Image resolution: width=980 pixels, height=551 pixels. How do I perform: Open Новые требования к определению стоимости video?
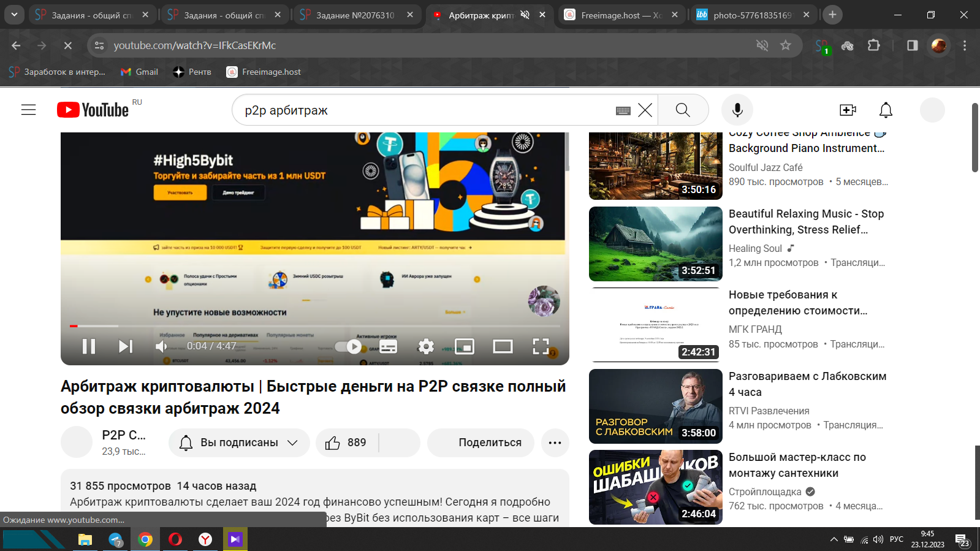tap(797, 303)
